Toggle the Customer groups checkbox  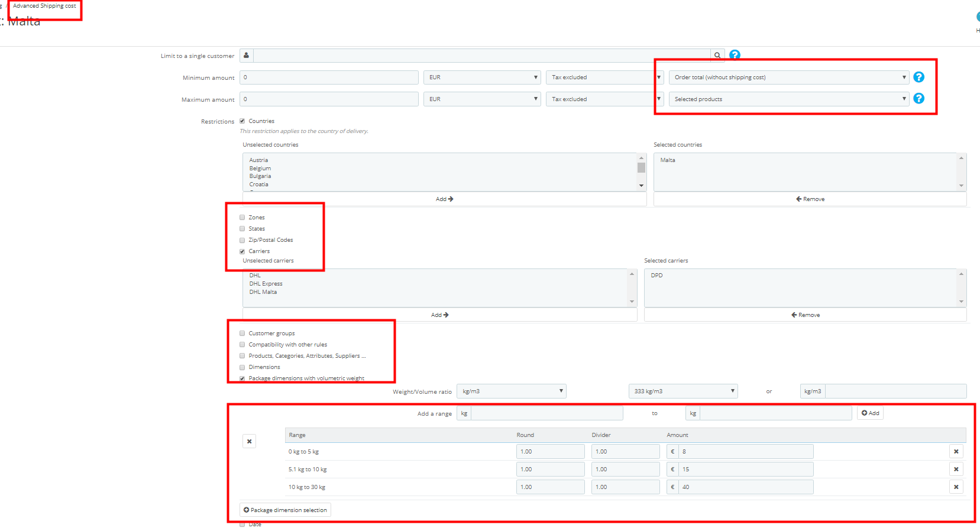242,334
